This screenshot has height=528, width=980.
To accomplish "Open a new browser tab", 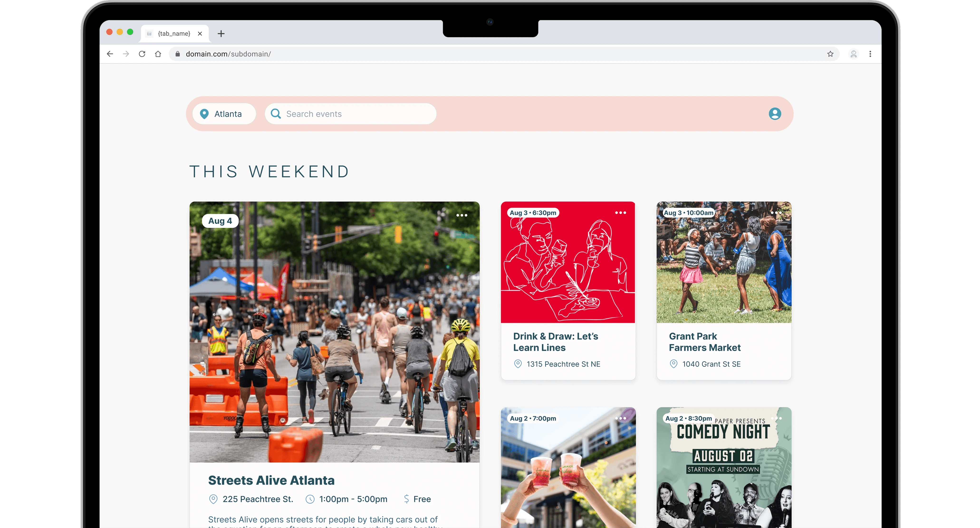I will (x=221, y=33).
